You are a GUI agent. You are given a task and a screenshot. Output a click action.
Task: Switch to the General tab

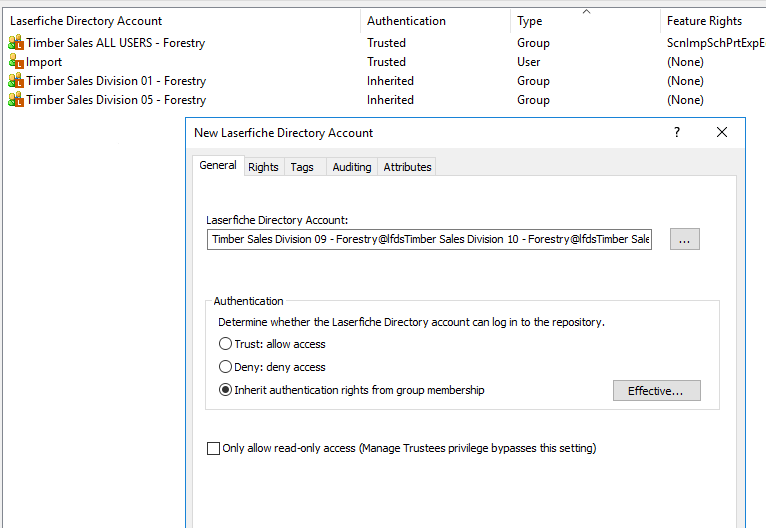click(x=218, y=166)
